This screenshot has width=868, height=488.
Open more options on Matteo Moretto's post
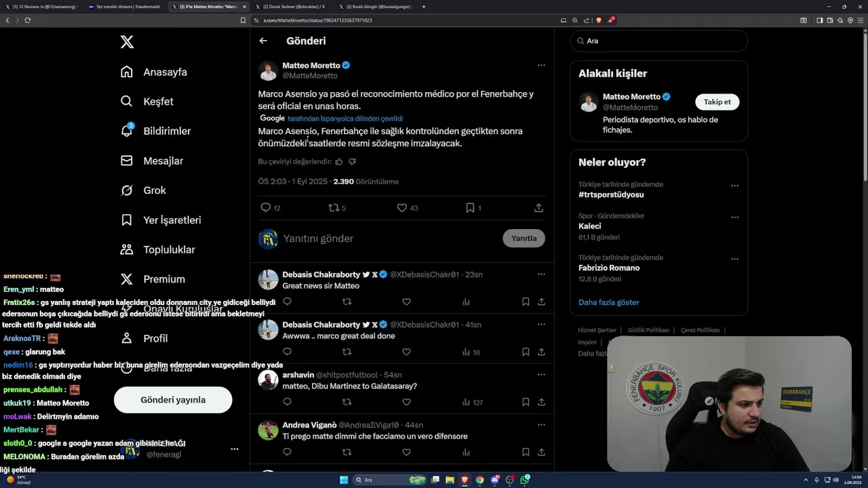point(541,65)
